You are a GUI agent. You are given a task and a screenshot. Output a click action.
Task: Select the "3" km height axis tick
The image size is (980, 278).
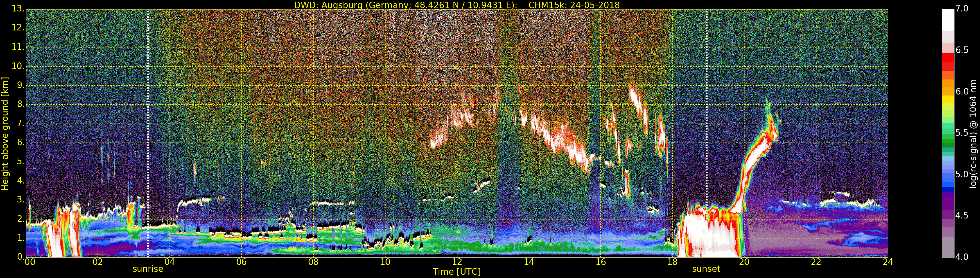(21, 200)
